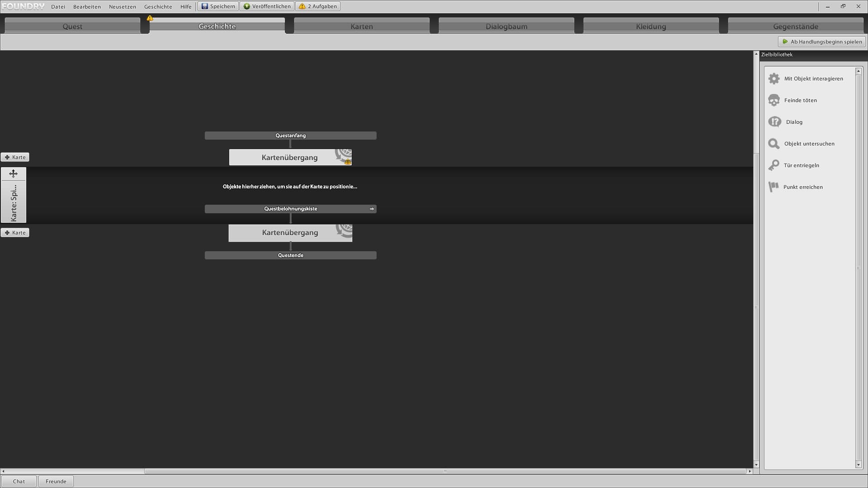Open the Geschichte menu
The height and width of the screenshot is (488, 868).
click(x=158, y=7)
